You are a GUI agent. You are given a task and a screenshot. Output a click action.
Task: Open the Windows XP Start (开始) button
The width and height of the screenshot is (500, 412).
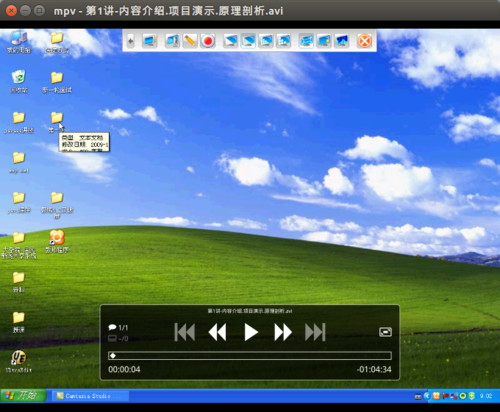[x=23, y=396]
